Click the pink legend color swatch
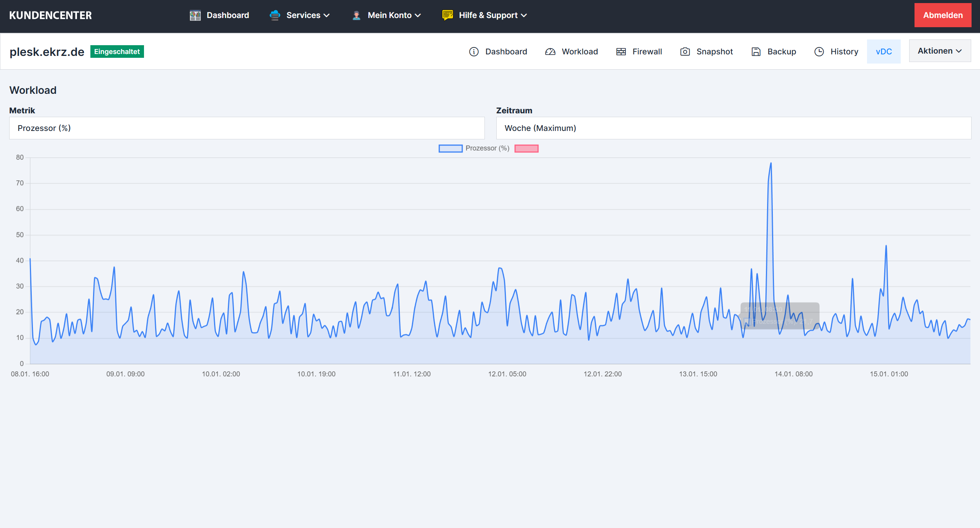This screenshot has width=980, height=528. [x=526, y=149]
